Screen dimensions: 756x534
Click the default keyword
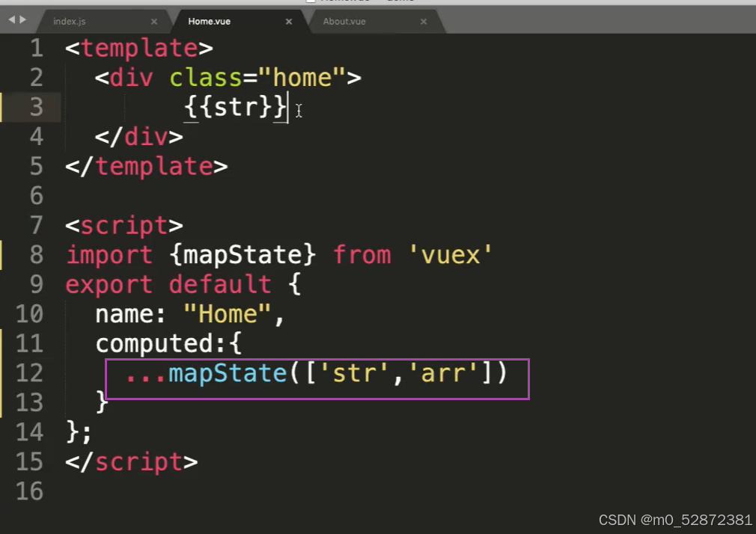click(220, 284)
